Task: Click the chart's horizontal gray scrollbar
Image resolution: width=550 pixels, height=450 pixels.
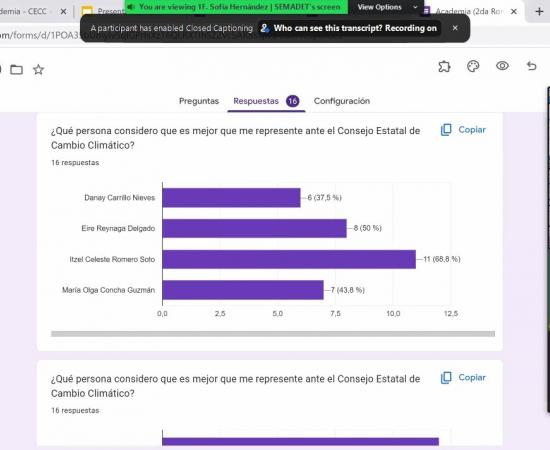Action: coord(273,334)
